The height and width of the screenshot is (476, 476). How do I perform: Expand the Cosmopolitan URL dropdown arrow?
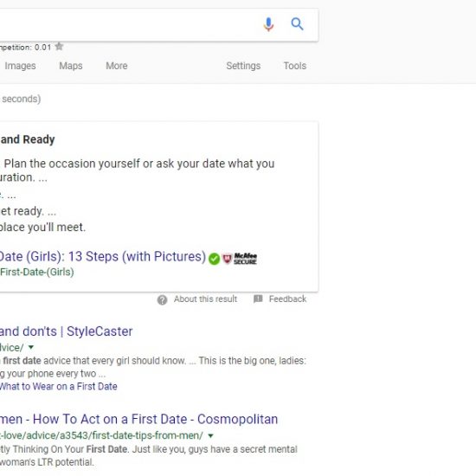pyautogui.click(x=210, y=435)
